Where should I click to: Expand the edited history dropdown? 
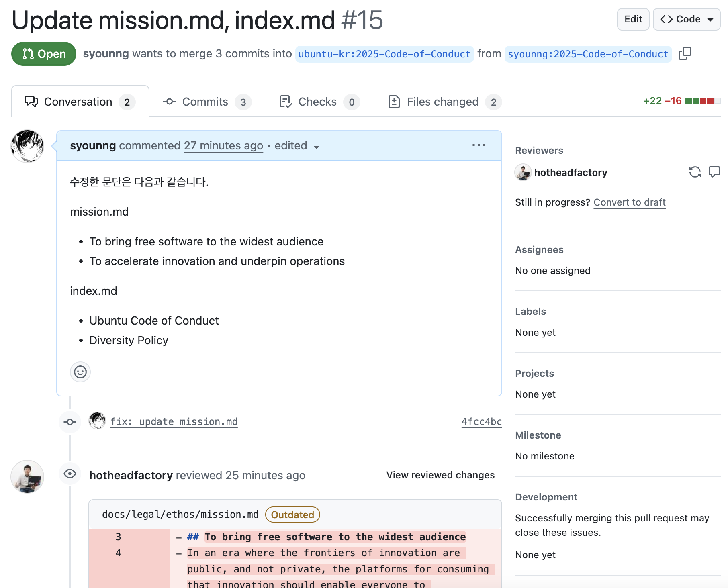point(297,146)
